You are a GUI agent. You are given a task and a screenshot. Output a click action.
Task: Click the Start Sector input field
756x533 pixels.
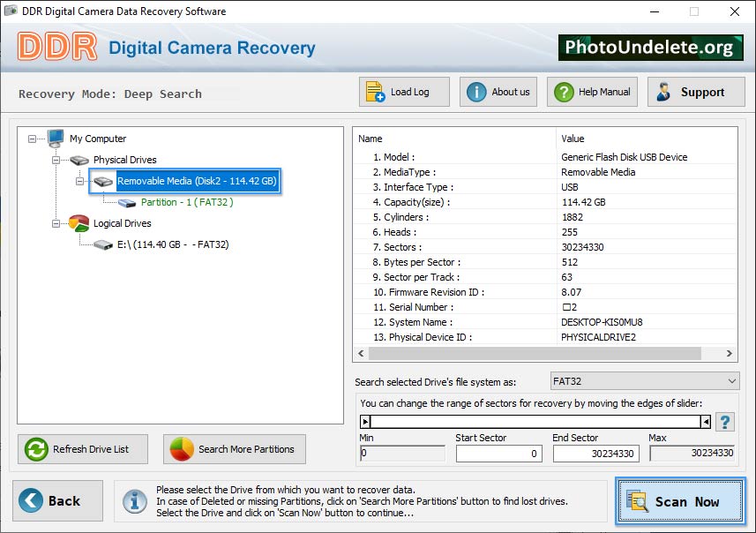tap(499, 454)
